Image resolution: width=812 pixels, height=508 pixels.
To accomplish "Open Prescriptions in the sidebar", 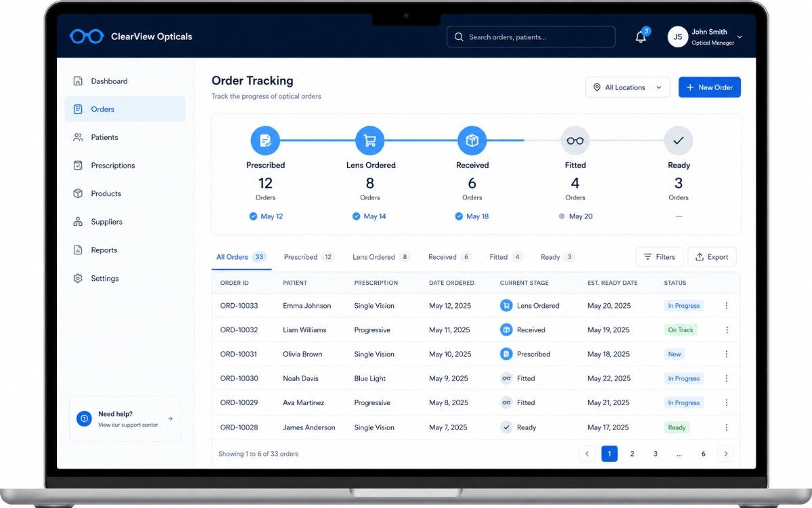I will click(125, 165).
